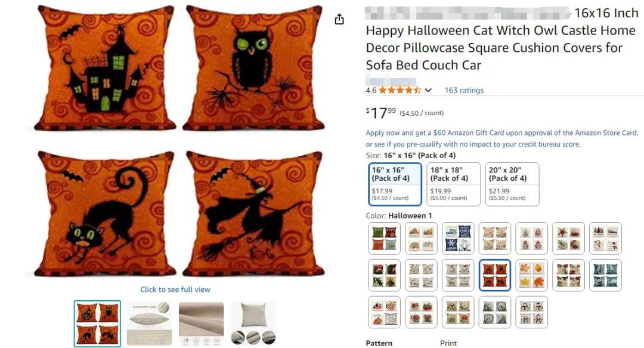The image size is (644, 348).
Task: Choose the maple leaves color swatch
Action: 531,275
